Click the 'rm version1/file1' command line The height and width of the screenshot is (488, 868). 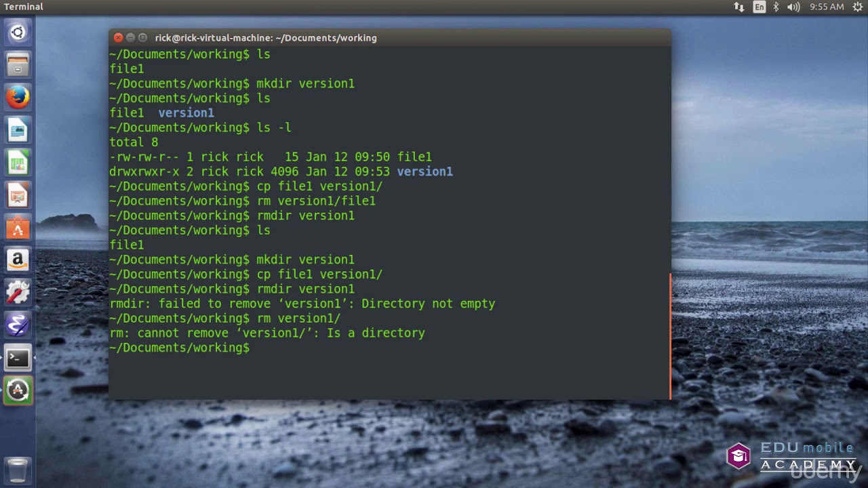242,201
